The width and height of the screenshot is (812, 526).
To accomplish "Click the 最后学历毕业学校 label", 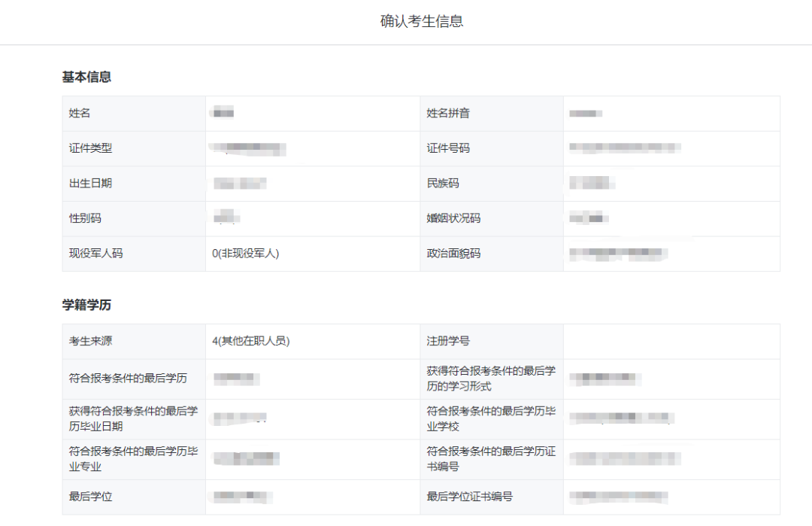I will (x=491, y=418).
